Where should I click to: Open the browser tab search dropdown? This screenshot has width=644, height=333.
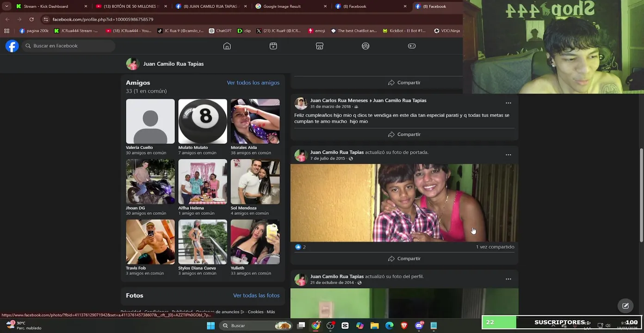point(6,6)
